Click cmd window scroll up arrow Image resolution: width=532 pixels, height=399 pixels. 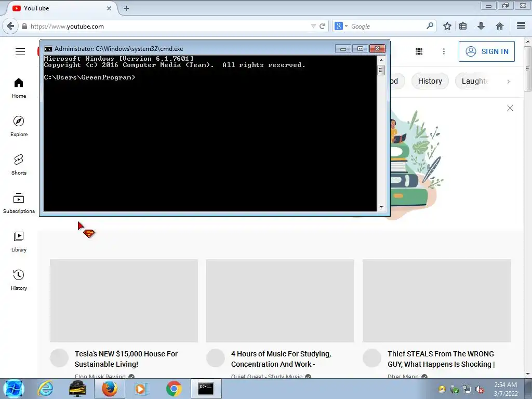381,60
